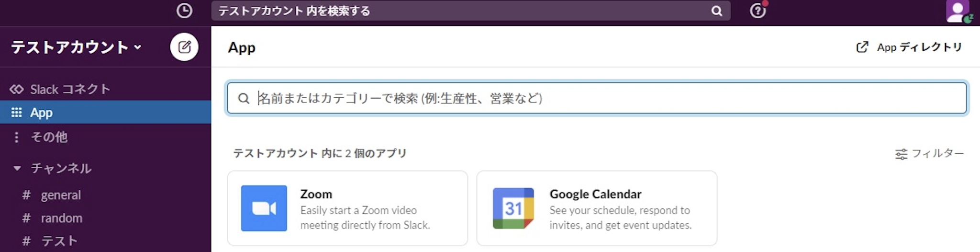Screen dimensions: 980x252
Task: Click the Zoom app icon
Action: point(264,208)
